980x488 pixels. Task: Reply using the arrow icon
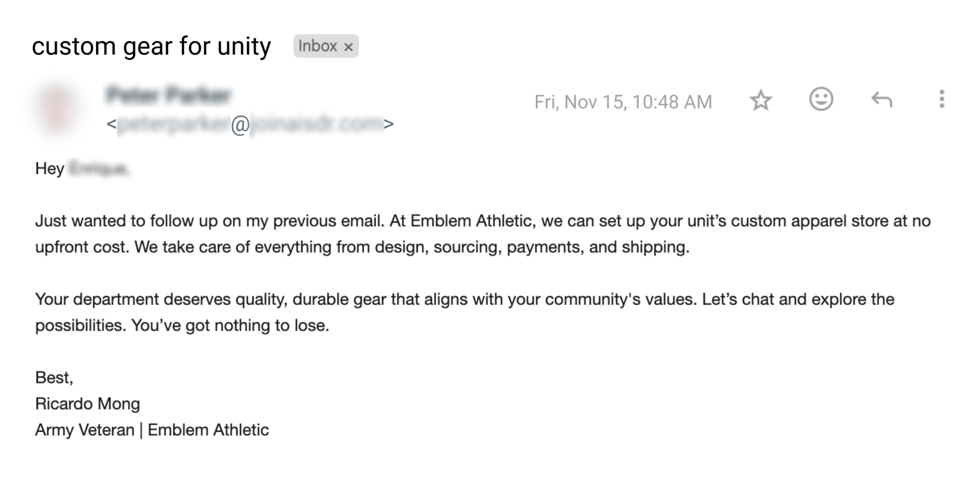coord(881,100)
